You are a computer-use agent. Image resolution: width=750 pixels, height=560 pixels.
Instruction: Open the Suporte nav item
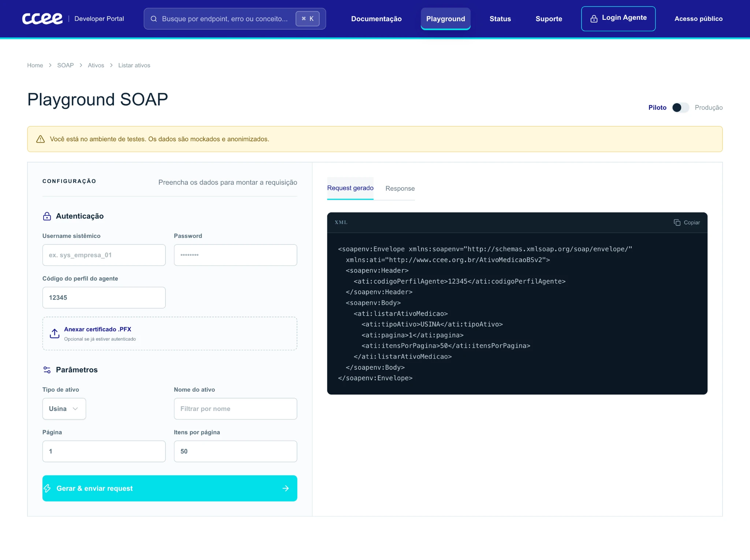click(549, 19)
